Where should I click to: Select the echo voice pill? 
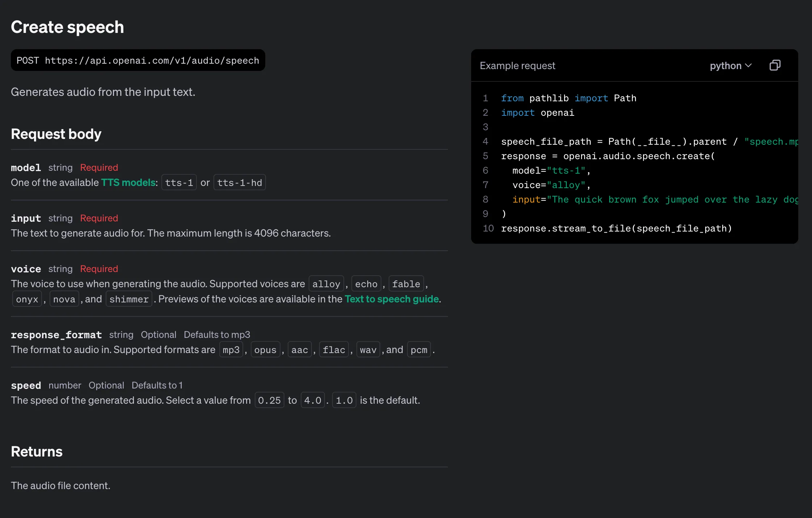coord(366,284)
